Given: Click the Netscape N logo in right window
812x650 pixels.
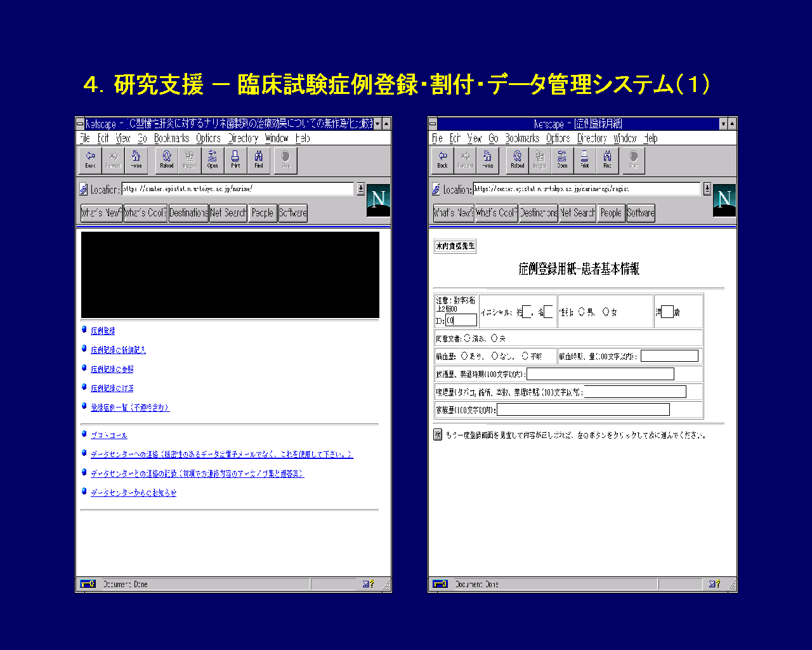Looking at the screenshot, I should tap(724, 200).
